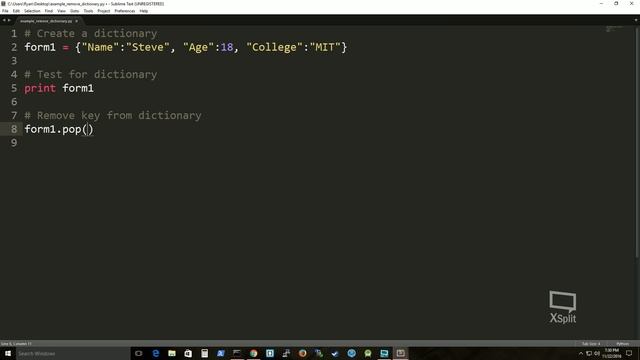Screen dimensions: 640x360
Task: Open the Windows Store taskbar icon
Action: (x=188, y=353)
